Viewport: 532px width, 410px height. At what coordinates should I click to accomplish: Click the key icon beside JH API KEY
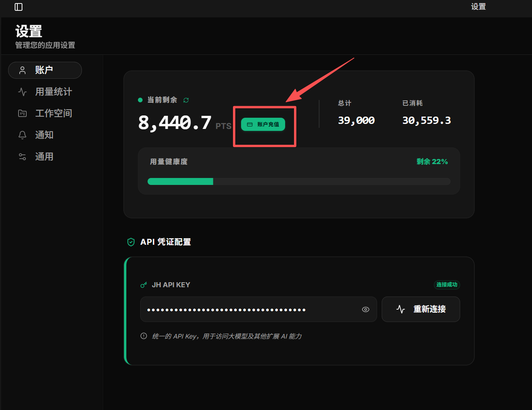click(144, 285)
